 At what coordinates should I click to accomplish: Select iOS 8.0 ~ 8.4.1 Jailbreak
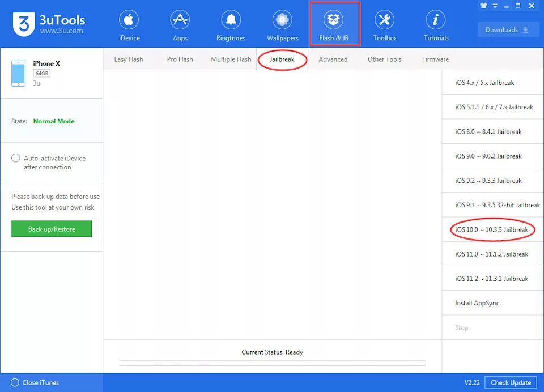pos(492,132)
